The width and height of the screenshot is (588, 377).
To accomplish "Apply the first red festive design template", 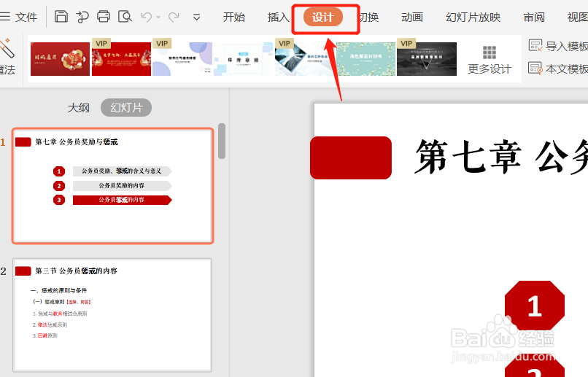I will (60, 59).
